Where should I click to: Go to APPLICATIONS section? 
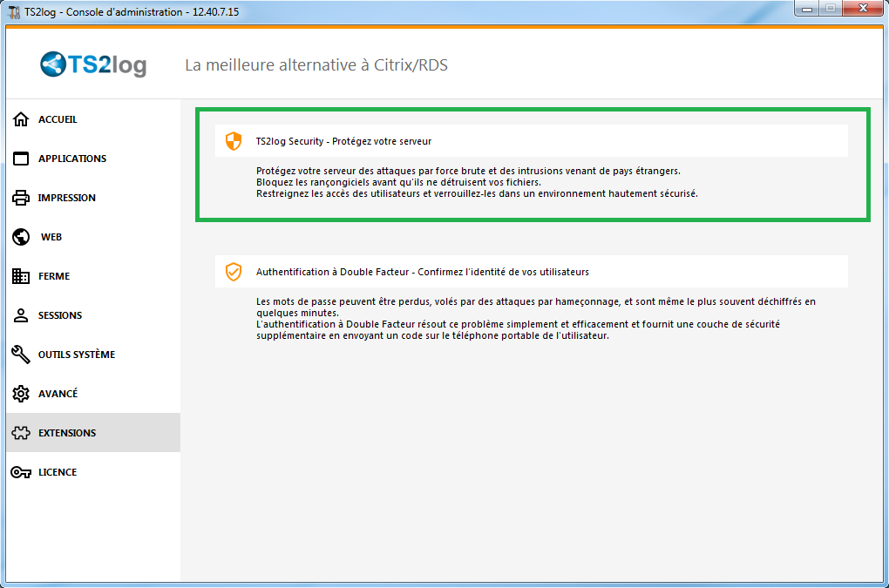click(x=72, y=159)
